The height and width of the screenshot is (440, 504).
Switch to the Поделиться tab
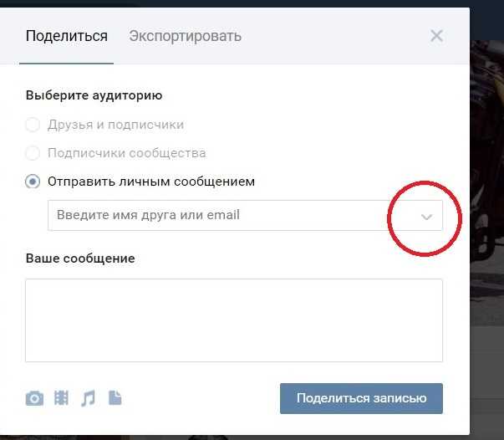coord(67,36)
